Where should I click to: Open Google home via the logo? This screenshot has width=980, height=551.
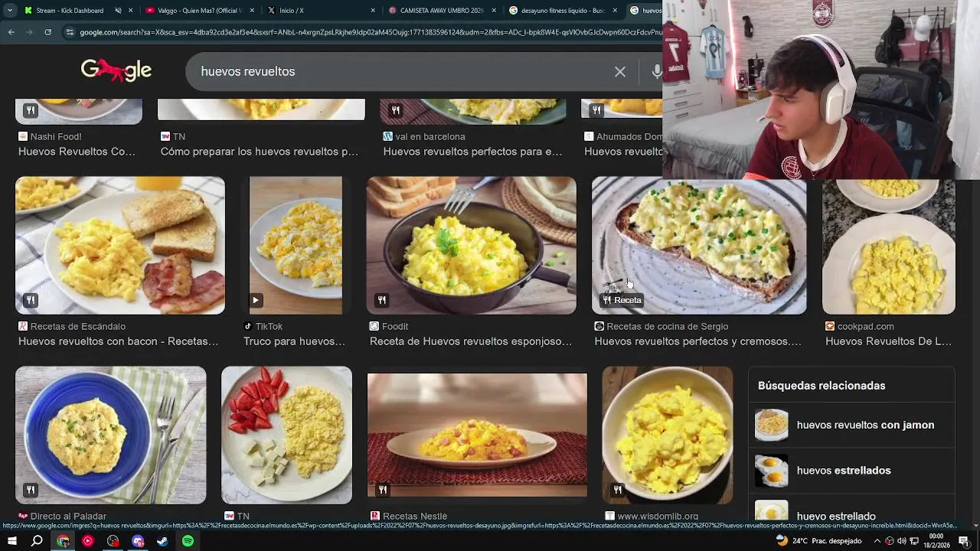coord(116,70)
